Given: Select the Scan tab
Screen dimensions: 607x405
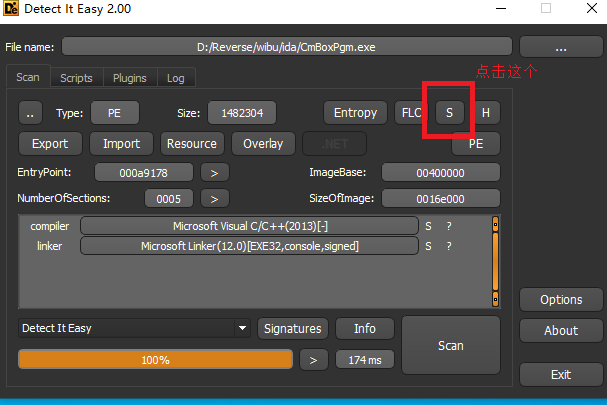Looking at the screenshot, I should point(28,77).
